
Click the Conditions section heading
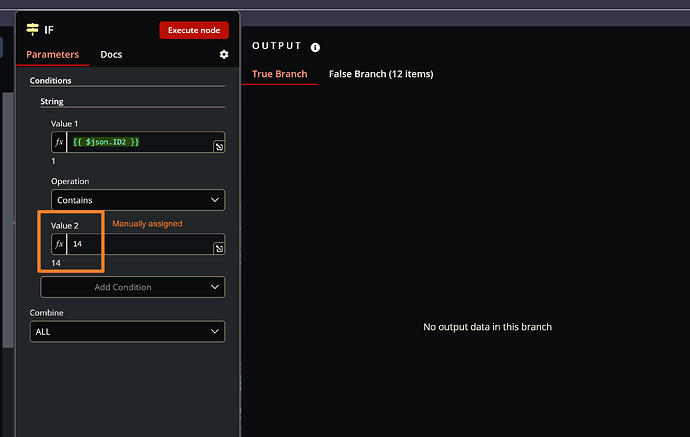tap(50, 81)
